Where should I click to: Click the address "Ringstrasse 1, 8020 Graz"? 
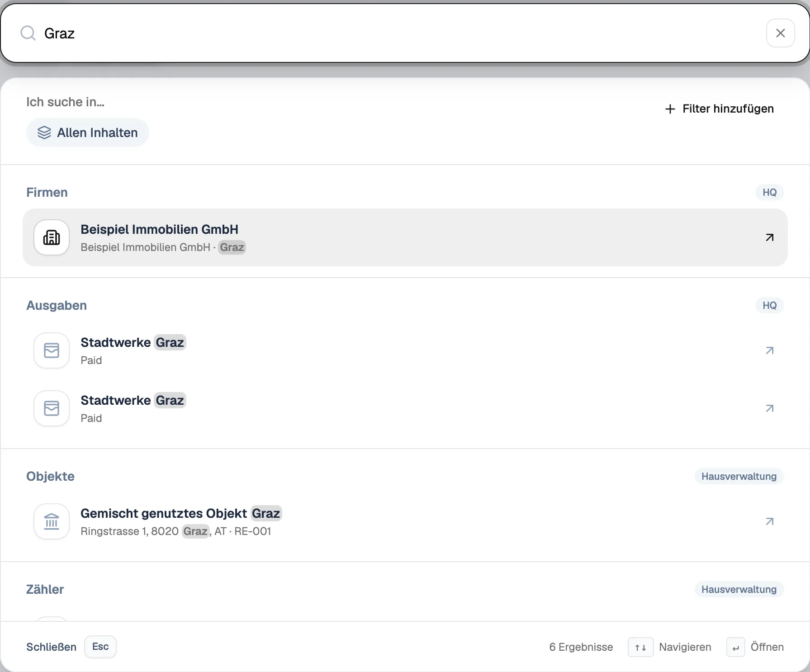click(x=145, y=531)
